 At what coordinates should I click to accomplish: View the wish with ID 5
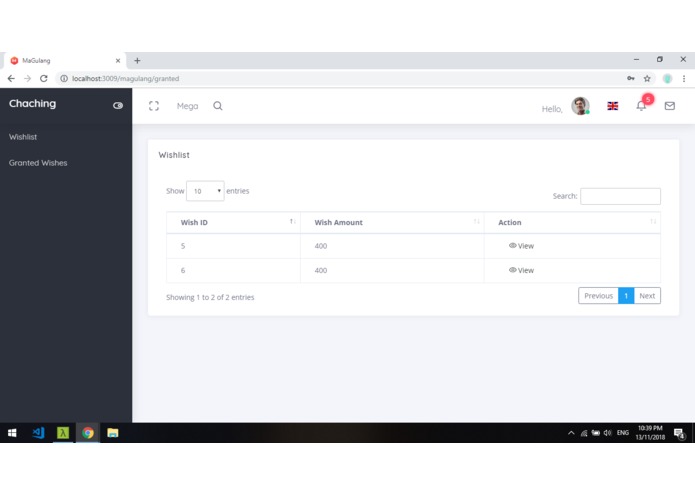pos(521,246)
